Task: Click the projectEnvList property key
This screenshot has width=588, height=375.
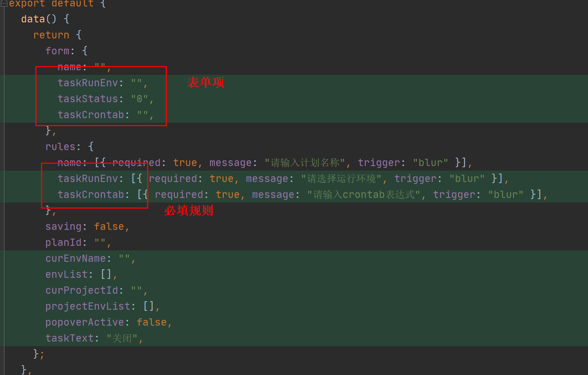Action: click(88, 306)
